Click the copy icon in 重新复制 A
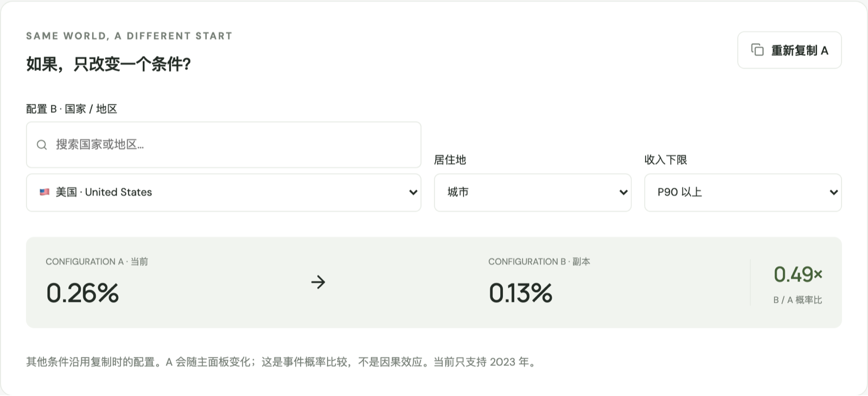 (757, 50)
